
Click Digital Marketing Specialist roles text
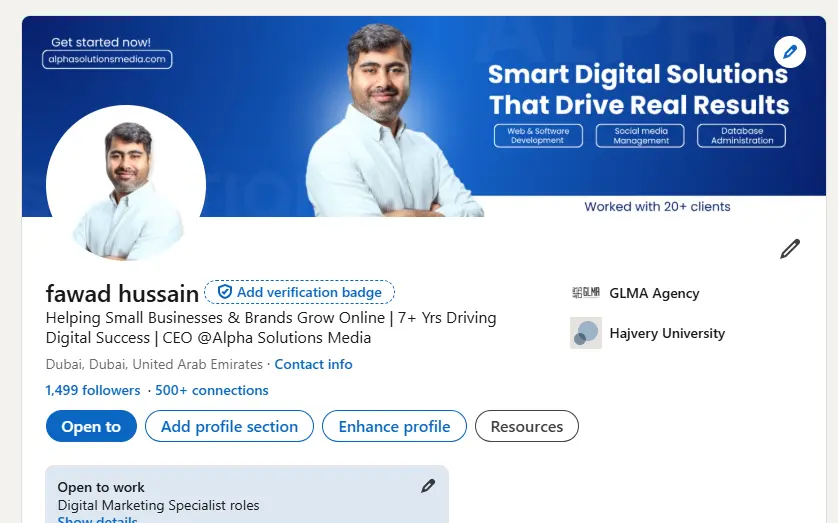pos(158,505)
